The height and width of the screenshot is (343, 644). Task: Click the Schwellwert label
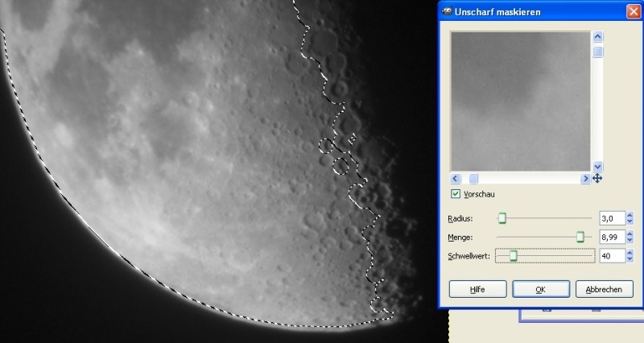pyautogui.click(x=469, y=256)
